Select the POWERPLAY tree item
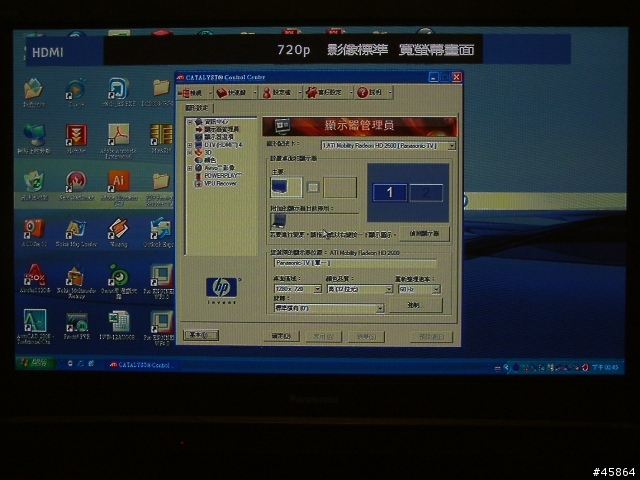This screenshot has width=640, height=480. [222, 176]
